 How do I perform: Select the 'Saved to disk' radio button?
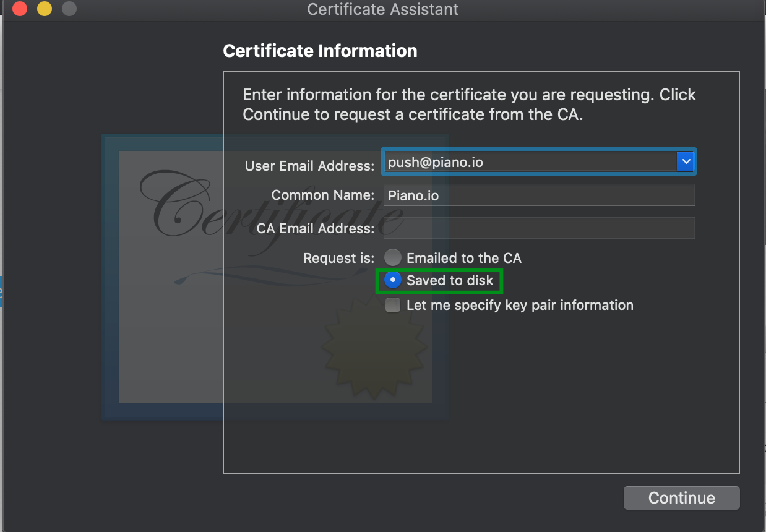point(392,280)
